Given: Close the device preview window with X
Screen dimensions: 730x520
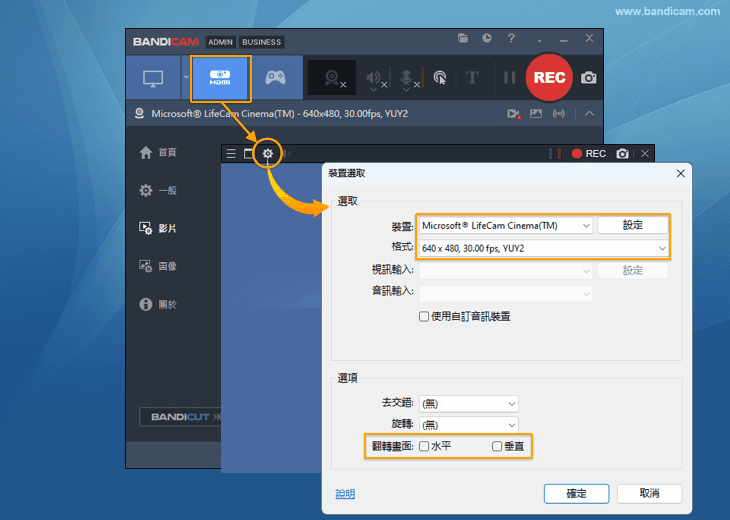Looking at the screenshot, I should pos(645,154).
